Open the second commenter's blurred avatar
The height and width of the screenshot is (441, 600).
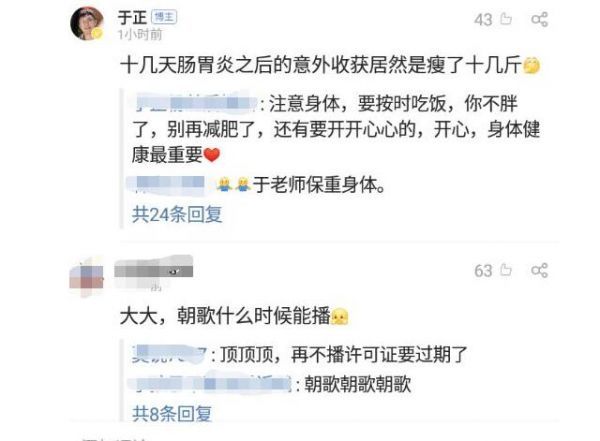pos(87,276)
